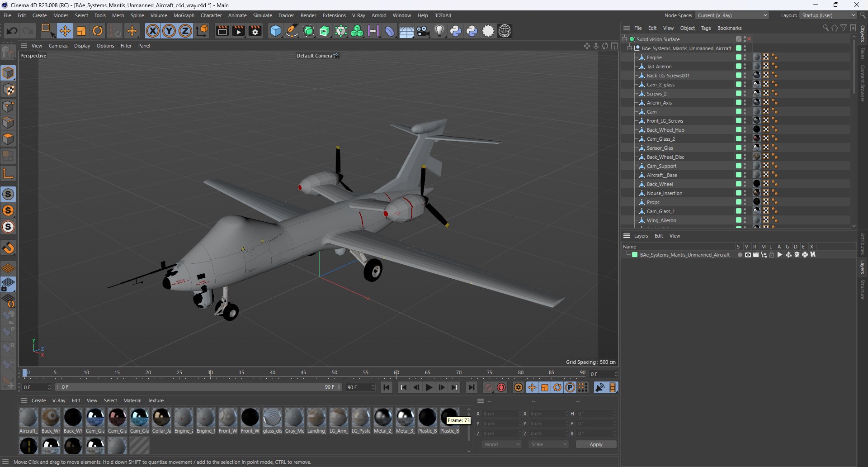Collapse BAe_Systems_Mantis_Unmanned_Aircraft object node

[630, 48]
